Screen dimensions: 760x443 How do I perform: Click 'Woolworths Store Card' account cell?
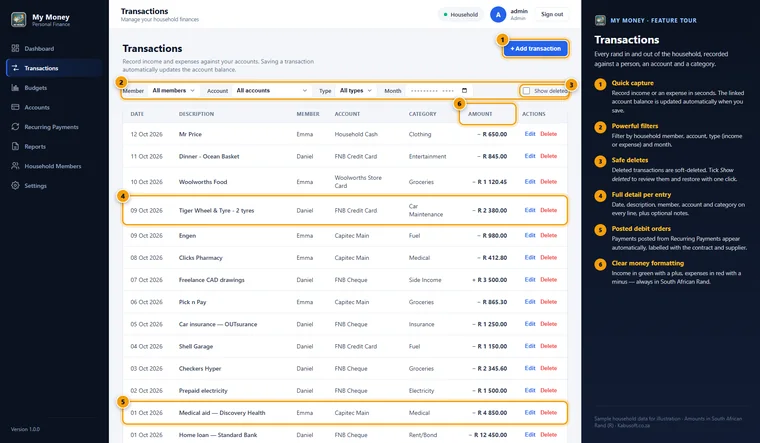click(358, 182)
